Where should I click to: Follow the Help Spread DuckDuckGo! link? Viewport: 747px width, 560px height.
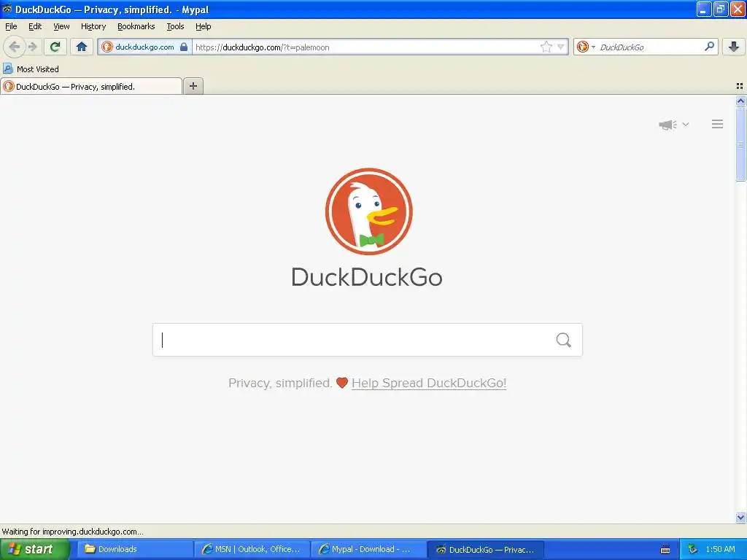[x=429, y=383]
